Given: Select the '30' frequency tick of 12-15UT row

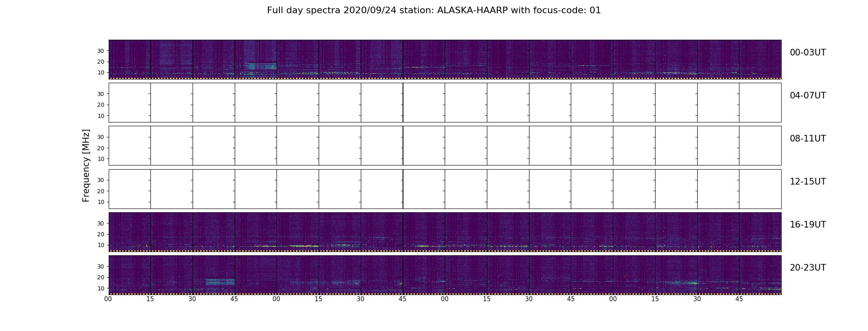Looking at the screenshot, I should click(100, 180).
